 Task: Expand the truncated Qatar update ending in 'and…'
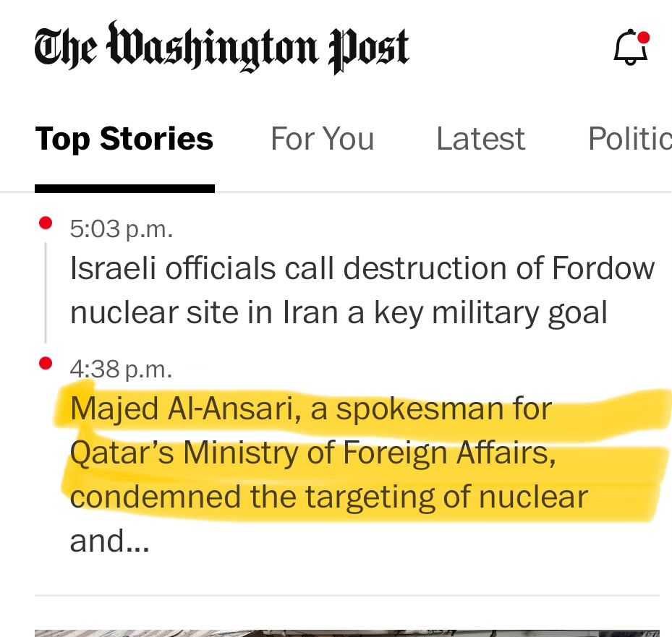point(109,541)
